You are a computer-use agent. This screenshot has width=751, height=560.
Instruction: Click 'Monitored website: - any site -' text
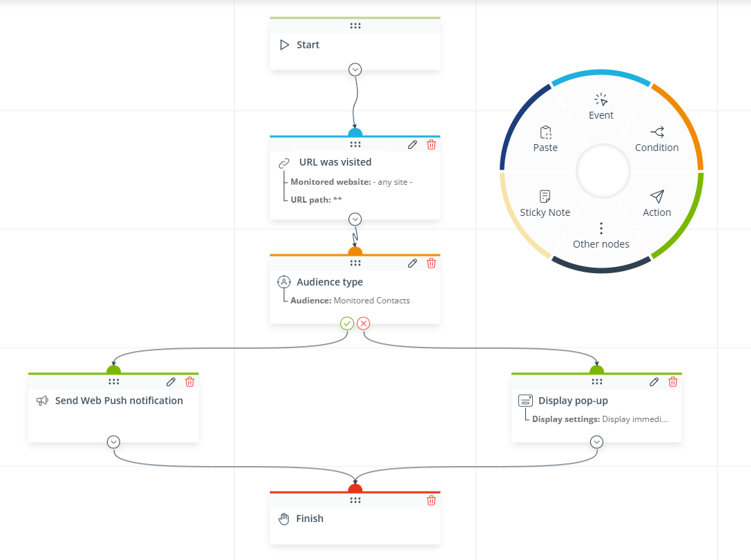[x=351, y=182]
